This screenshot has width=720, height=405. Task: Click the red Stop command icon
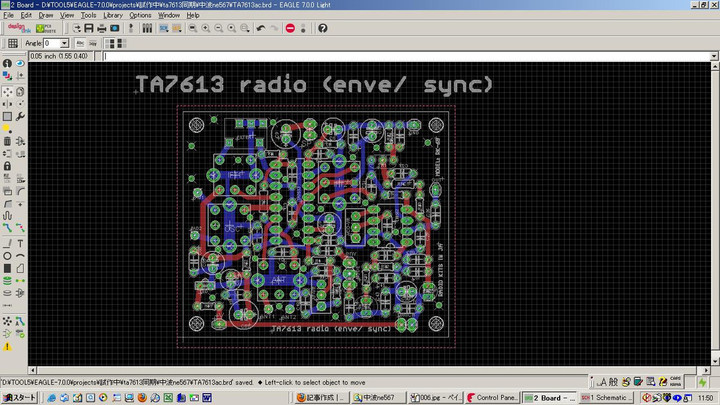coord(290,28)
